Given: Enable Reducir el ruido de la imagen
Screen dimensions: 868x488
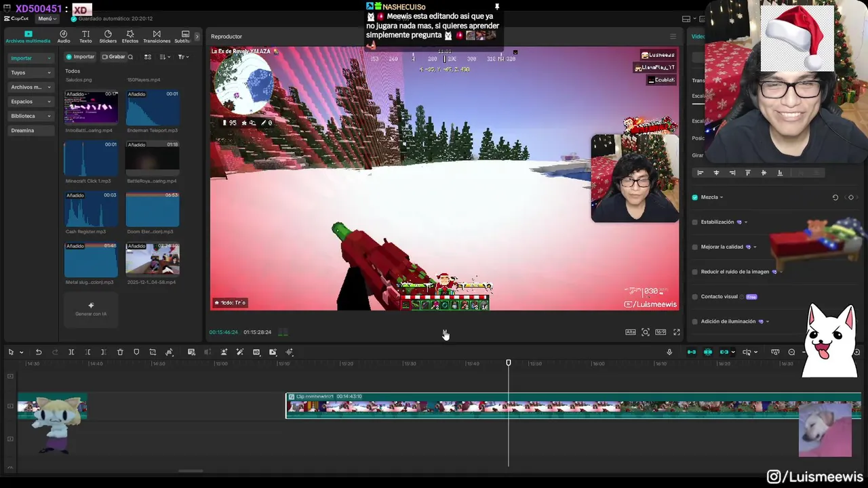Looking at the screenshot, I should (x=694, y=272).
